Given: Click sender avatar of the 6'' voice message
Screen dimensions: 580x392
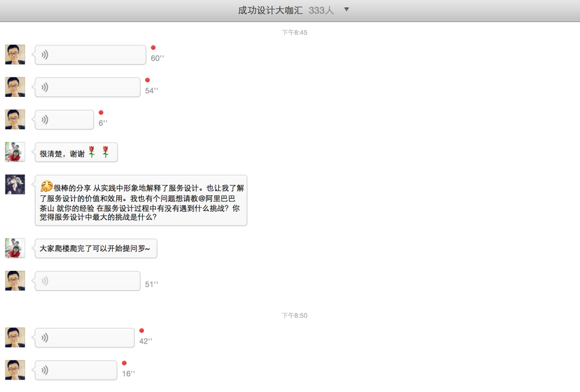Looking at the screenshot, I should (x=15, y=120).
